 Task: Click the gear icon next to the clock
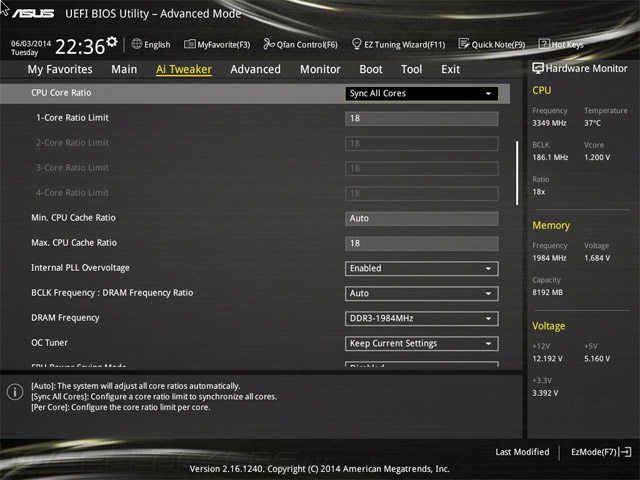pyautogui.click(x=112, y=41)
